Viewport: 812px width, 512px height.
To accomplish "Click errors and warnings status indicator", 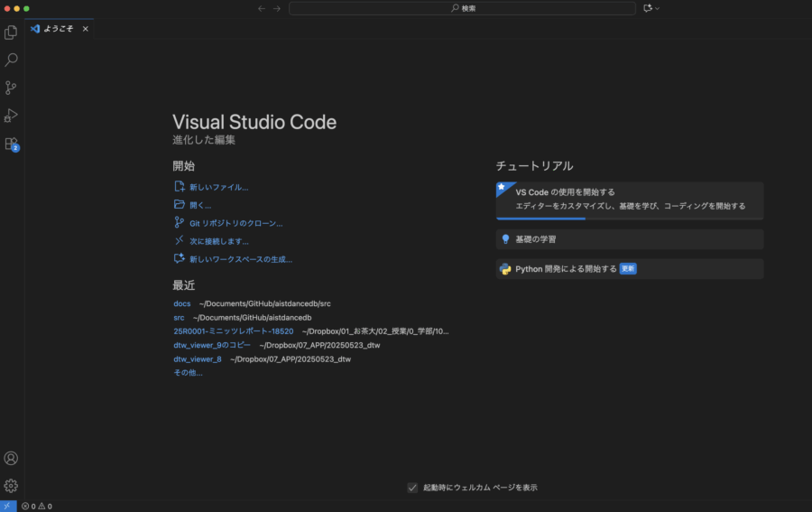I will pyautogui.click(x=36, y=506).
